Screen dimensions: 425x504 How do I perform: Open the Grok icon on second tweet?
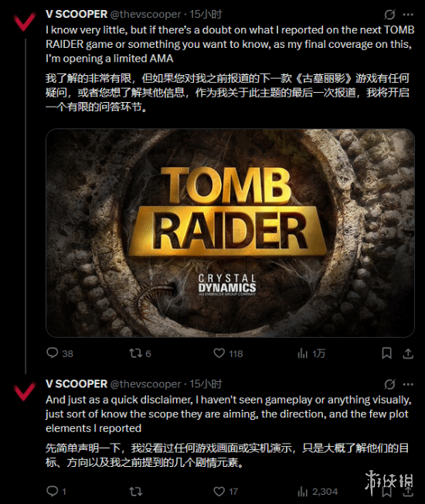(389, 384)
